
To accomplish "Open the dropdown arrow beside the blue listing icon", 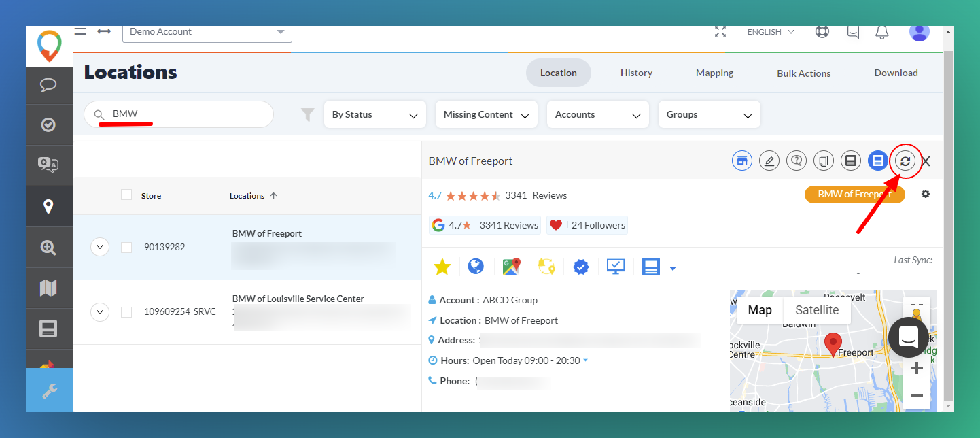I will coord(673,269).
